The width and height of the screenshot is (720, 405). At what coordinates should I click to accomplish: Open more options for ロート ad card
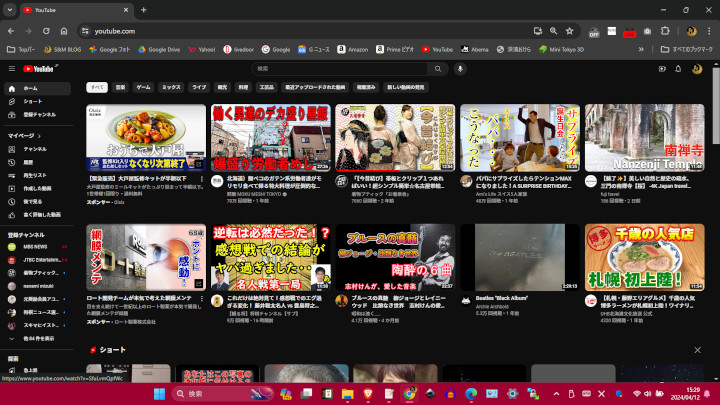coord(202,299)
